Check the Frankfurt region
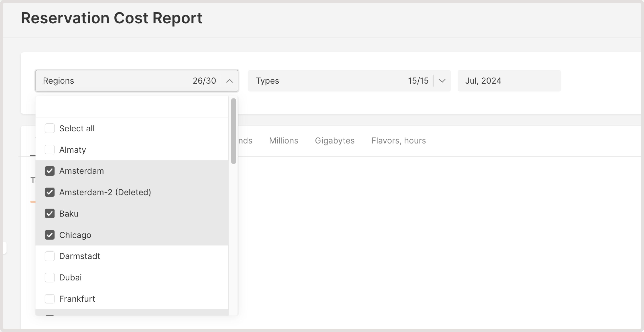 [50, 298]
